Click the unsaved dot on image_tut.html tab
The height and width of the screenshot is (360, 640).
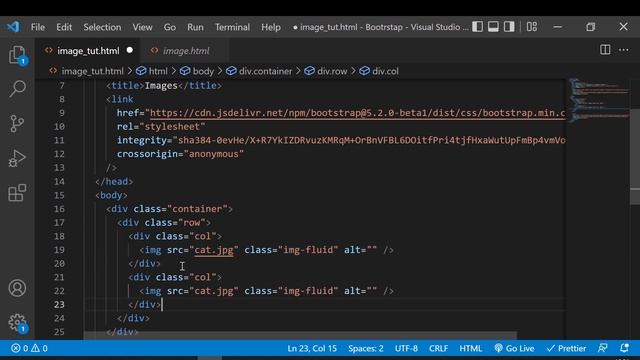click(x=130, y=50)
